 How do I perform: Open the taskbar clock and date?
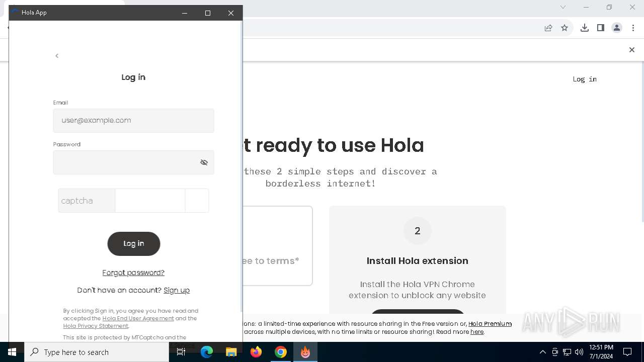pyautogui.click(x=601, y=352)
